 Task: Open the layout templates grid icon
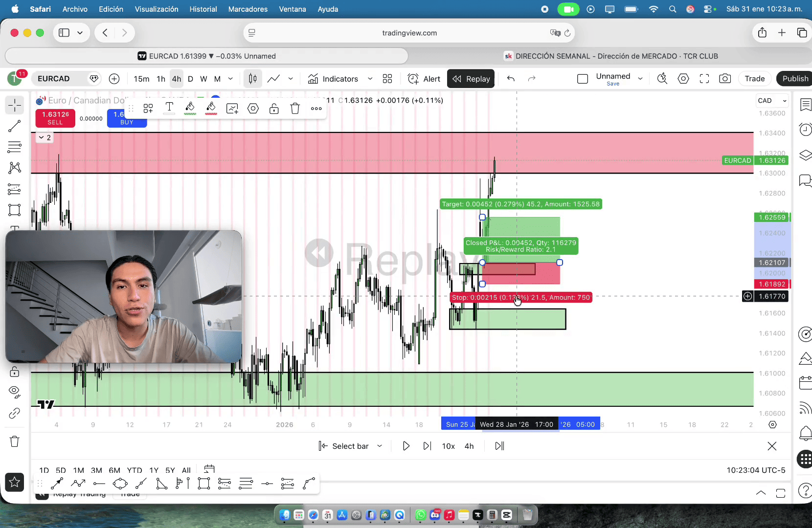(x=387, y=79)
